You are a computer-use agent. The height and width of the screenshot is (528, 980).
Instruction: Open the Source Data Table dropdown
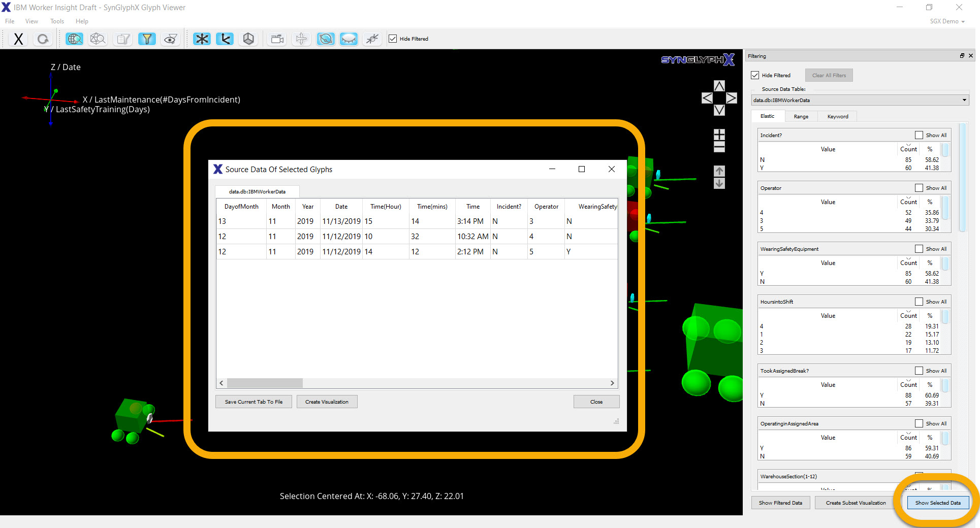coord(860,100)
